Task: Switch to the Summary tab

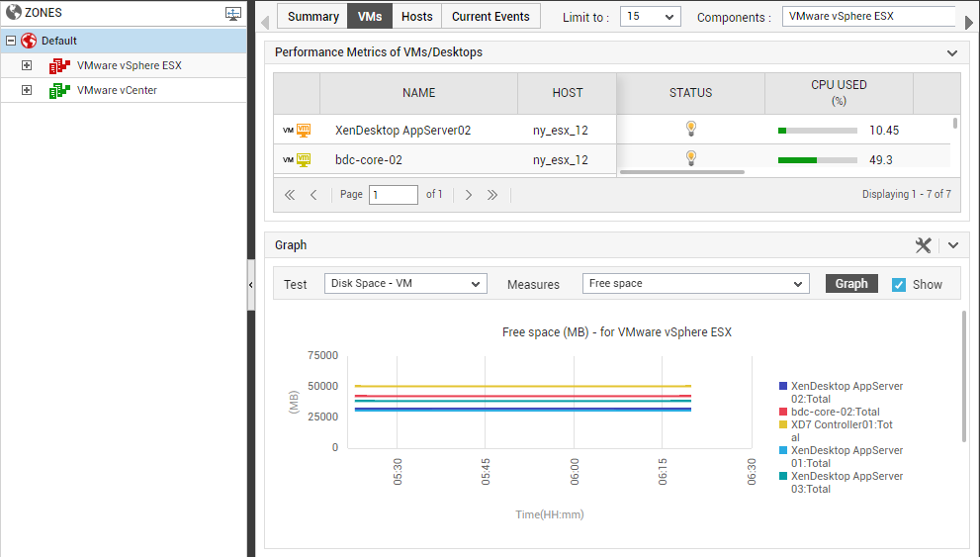Action: tap(313, 16)
